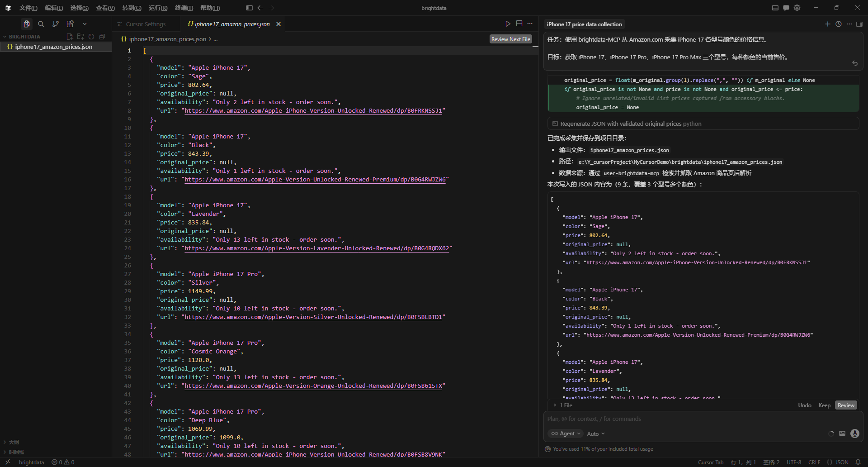Image resolution: width=868 pixels, height=467 pixels.
Task: Toggle the chat side panel position icon
Action: [x=859, y=24]
